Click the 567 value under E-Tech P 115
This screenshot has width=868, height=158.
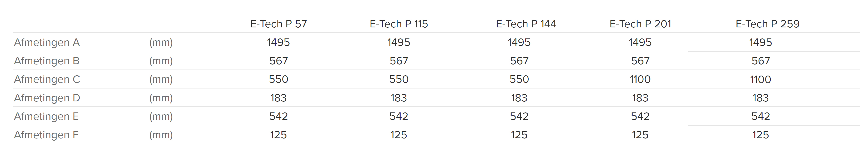399,61
